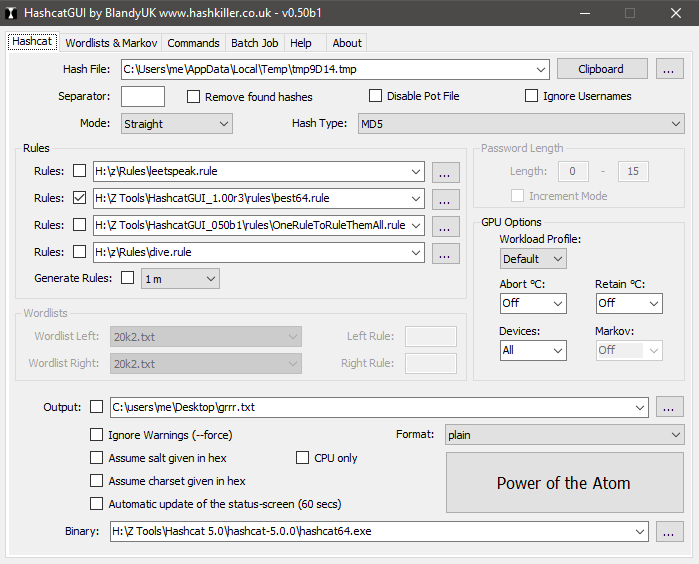Click the HashcatGUI title bar app icon
Image resolution: width=699 pixels, height=564 pixels.
(x=13, y=13)
